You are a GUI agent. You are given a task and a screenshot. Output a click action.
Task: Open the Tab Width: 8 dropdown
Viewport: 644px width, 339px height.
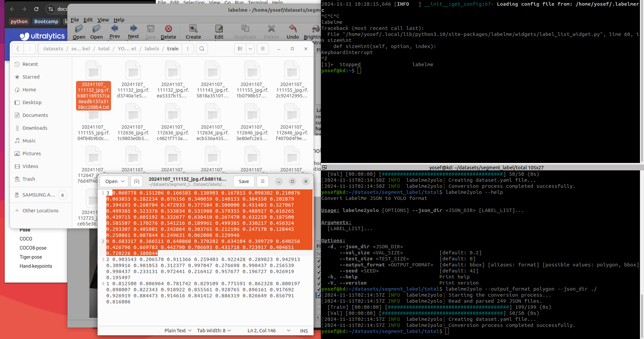pyautogui.click(x=214, y=331)
